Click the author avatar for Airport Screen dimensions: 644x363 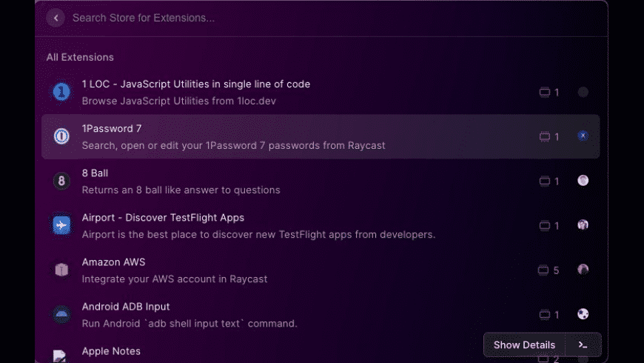pos(583,225)
